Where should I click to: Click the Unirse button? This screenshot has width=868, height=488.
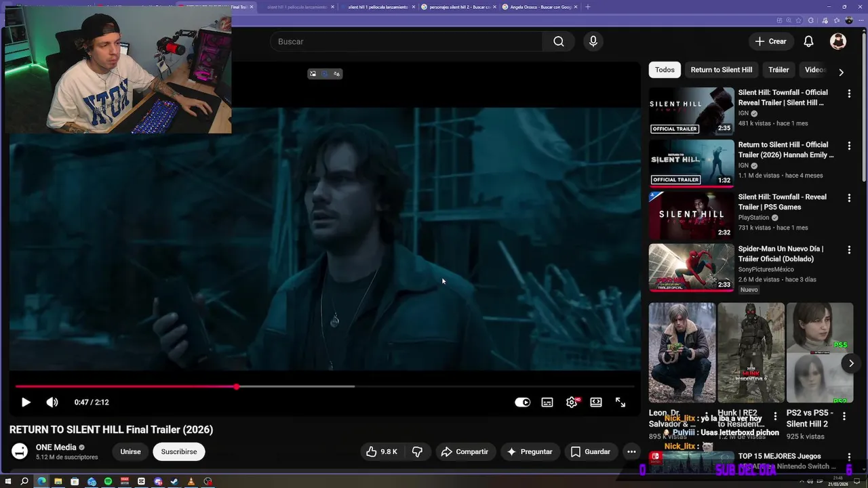click(131, 451)
